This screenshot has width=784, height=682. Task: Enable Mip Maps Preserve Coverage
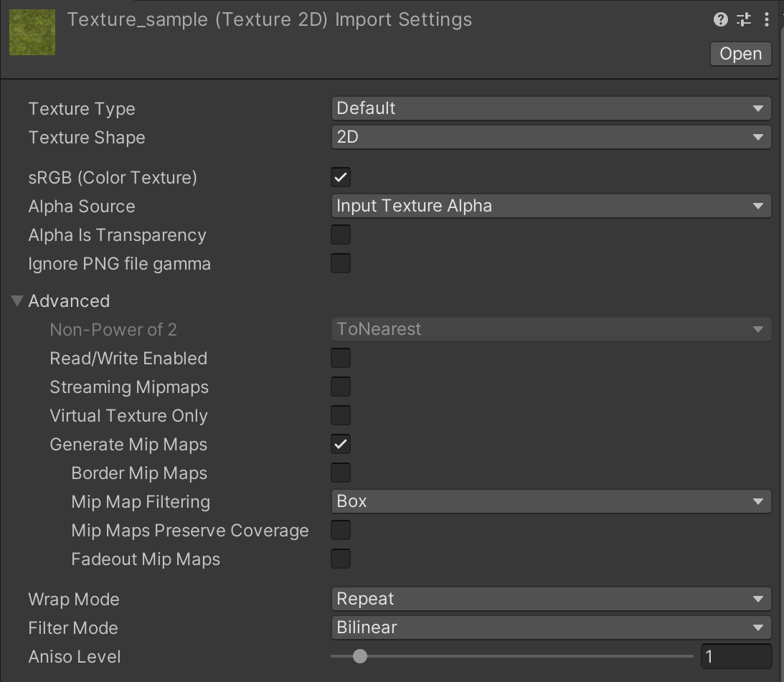pyautogui.click(x=341, y=530)
